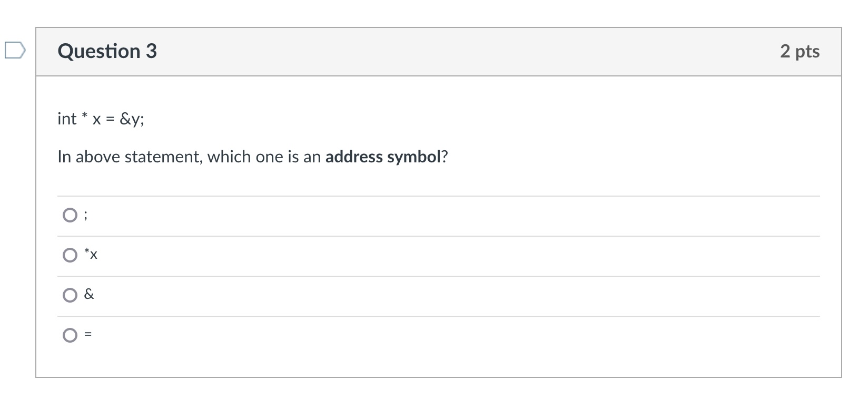Image resolution: width=868 pixels, height=417 pixels.
Task: Click the "*x" option label text
Action: [x=91, y=255]
